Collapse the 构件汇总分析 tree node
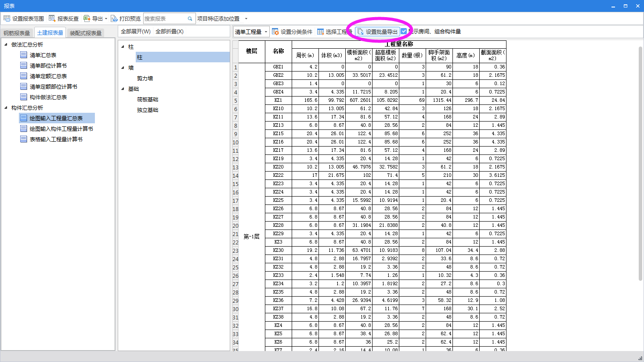This screenshot has width=644, height=362. (x=6, y=108)
